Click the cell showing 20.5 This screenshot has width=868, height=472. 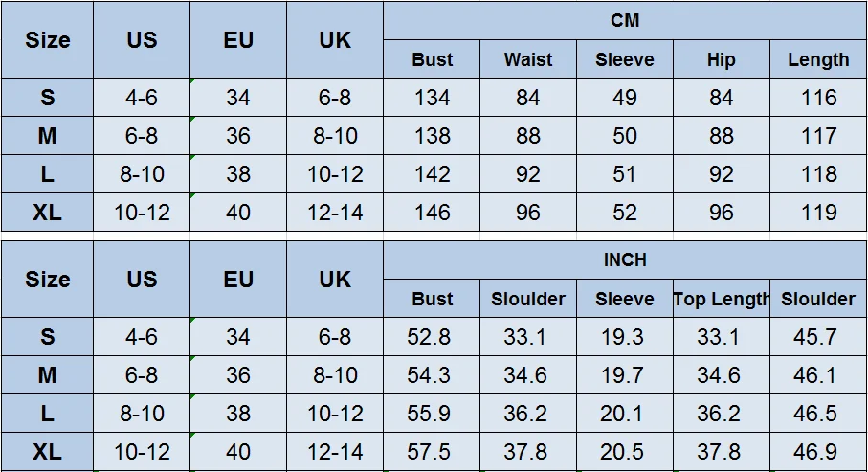pos(624,452)
